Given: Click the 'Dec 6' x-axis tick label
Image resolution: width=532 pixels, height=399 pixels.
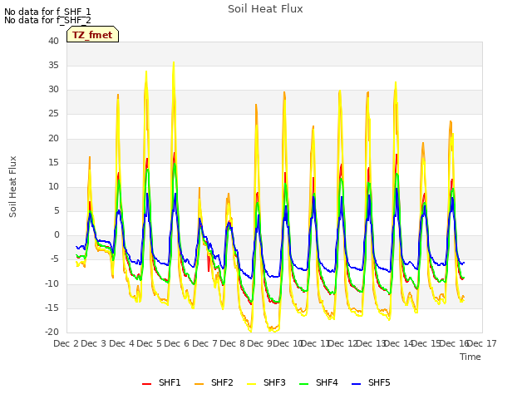Looking at the screenshot, I should [x=177, y=343].
